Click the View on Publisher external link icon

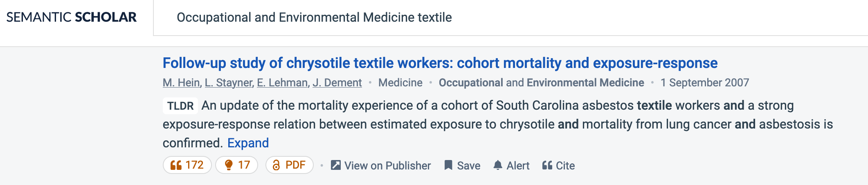tap(336, 165)
